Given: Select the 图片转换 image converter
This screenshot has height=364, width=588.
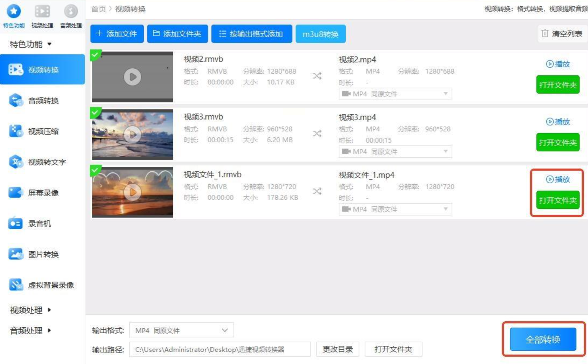Looking at the screenshot, I should [x=43, y=254].
